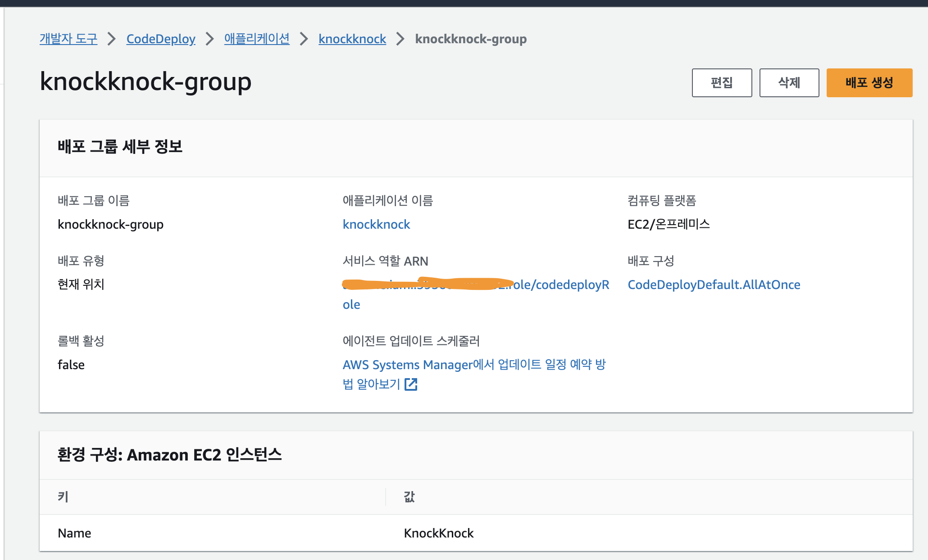The image size is (928, 560).
Task: Click the external link icon after 알아보기
Action: (x=411, y=384)
